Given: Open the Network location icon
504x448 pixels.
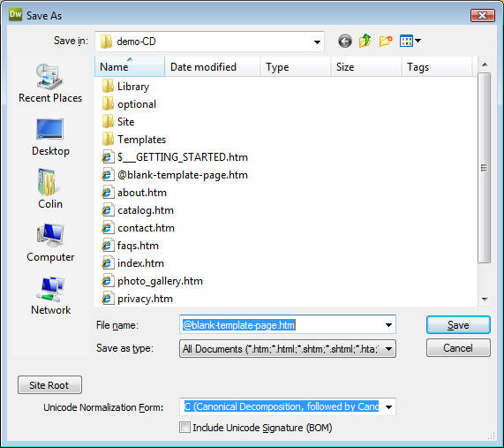Looking at the screenshot, I should 50,295.
